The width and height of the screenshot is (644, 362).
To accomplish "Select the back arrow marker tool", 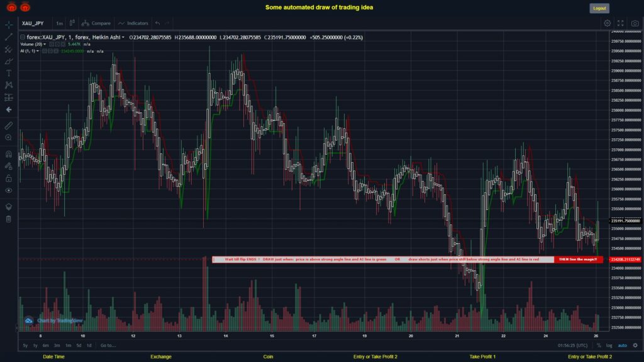I will [x=9, y=109].
